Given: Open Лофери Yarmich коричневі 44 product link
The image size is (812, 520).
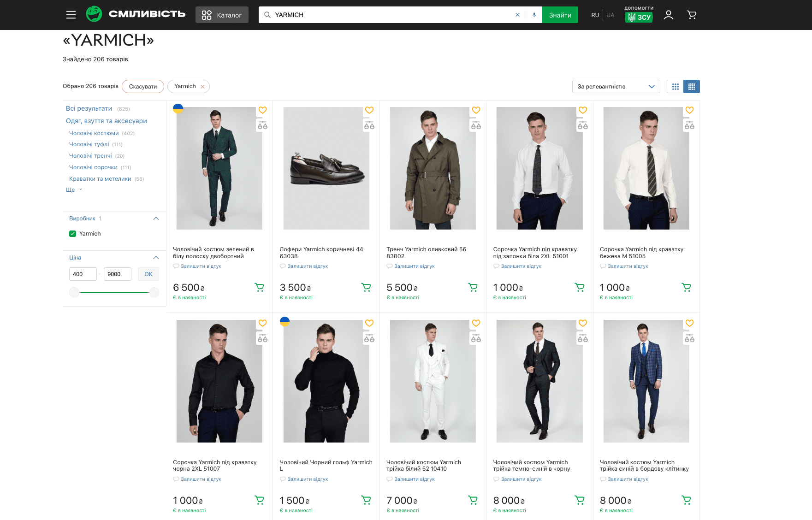Looking at the screenshot, I should pyautogui.click(x=321, y=253).
